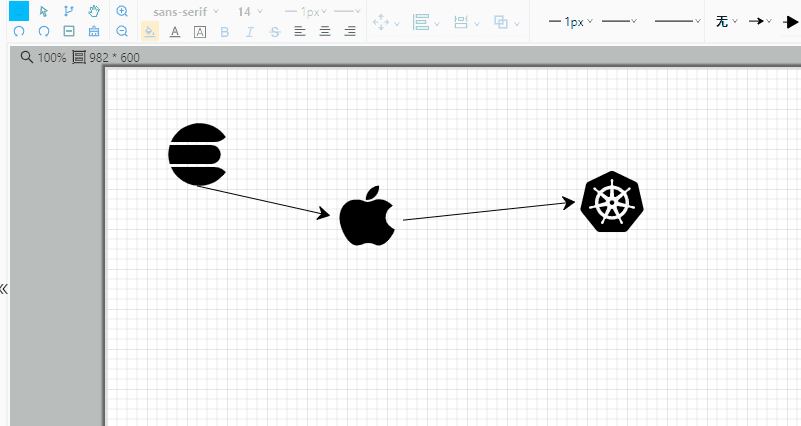
Task: Open the 无 start arrow dropdown
Action: [x=726, y=21]
